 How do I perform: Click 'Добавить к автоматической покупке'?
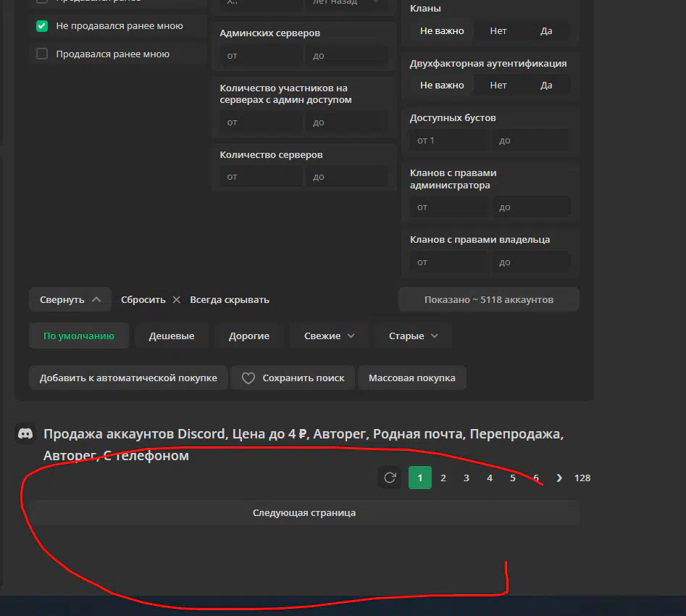click(x=128, y=378)
